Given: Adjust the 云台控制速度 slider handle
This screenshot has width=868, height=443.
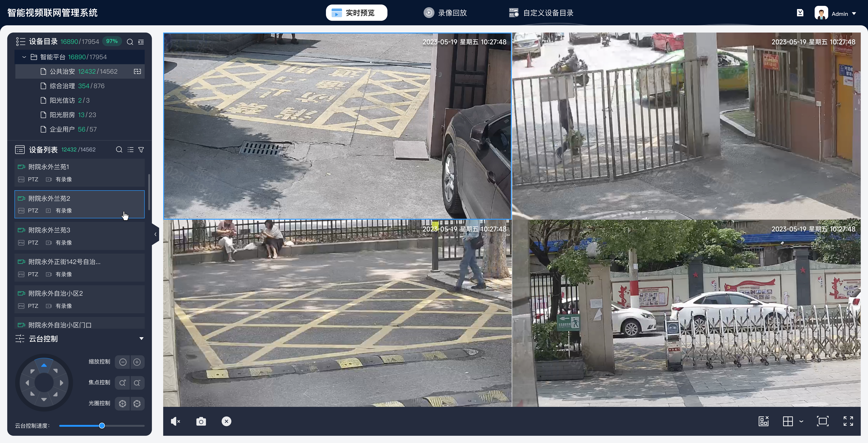Looking at the screenshot, I should (x=102, y=426).
